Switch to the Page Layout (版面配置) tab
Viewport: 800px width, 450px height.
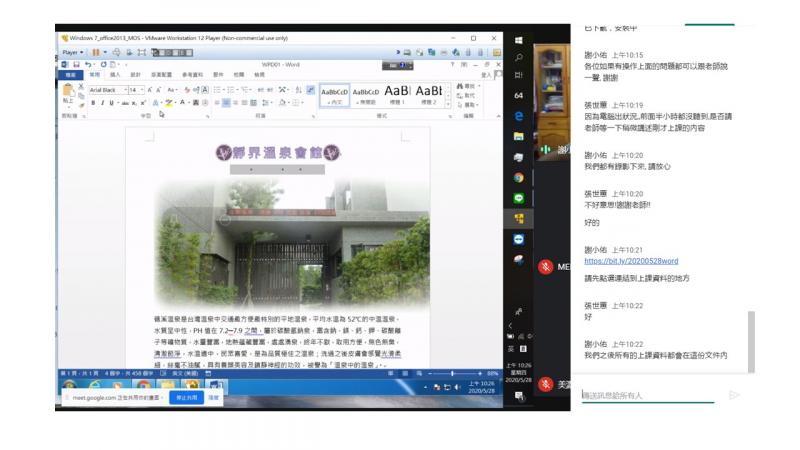[161, 75]
